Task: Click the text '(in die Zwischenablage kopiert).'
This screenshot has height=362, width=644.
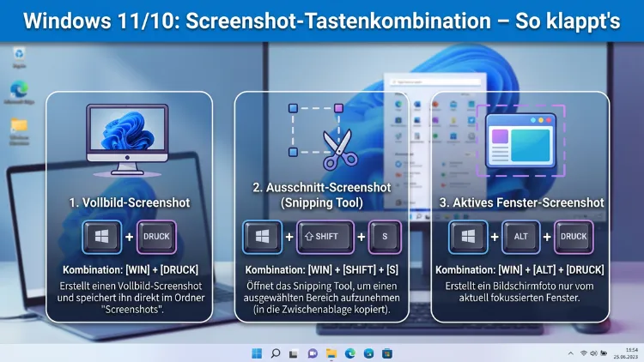Action: 322,310
